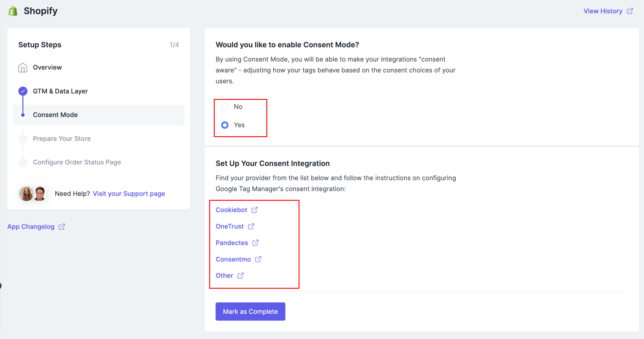644x339 pixels.
Task: Click the Overview home icon
Action: (x=23, y=67)
